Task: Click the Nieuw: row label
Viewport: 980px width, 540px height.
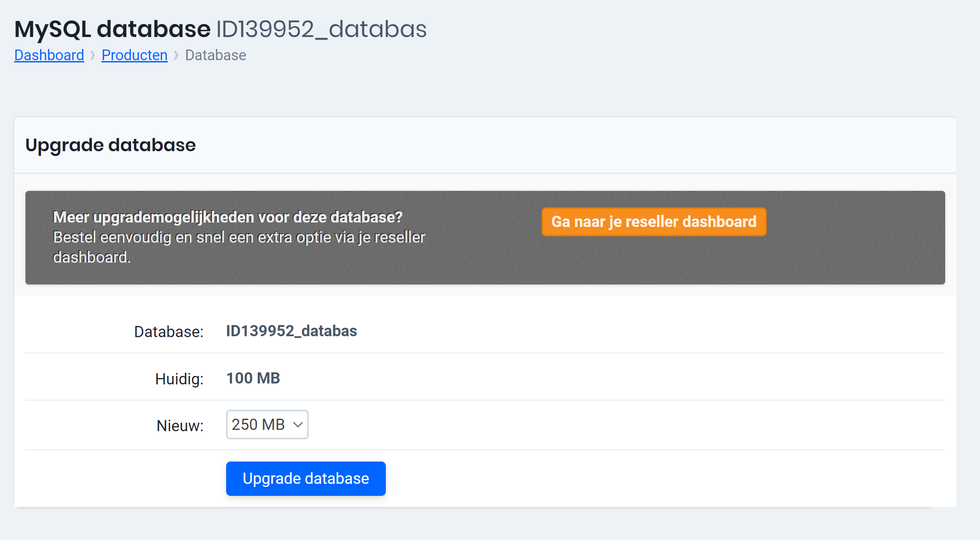Action: coord(179,425)
